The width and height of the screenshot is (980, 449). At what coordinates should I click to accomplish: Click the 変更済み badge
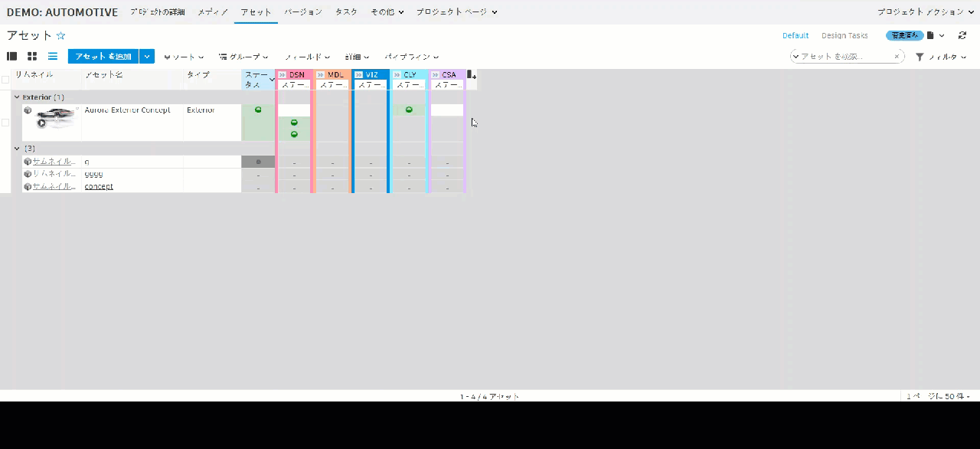[905, 36]
